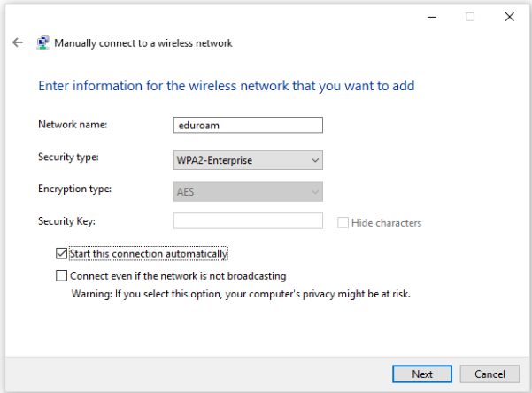Click the "Encryption type:" label
The image size is (532, 393).
[x=75, y=189]
